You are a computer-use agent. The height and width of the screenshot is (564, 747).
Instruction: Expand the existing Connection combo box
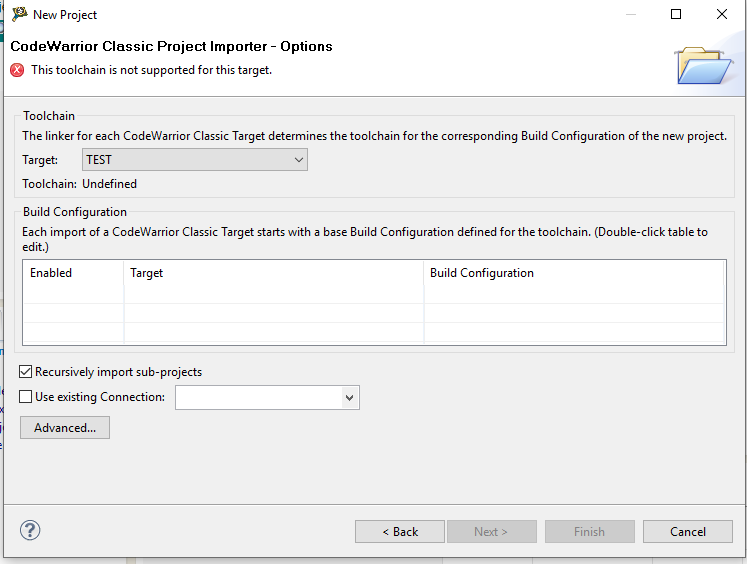[349, 398]
